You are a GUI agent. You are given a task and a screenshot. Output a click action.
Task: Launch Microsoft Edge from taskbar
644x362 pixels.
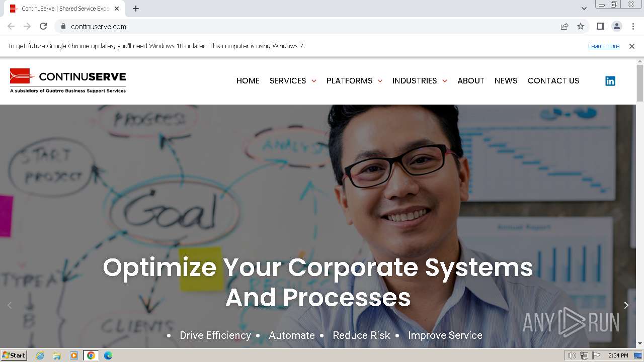(x=108, y=355)
